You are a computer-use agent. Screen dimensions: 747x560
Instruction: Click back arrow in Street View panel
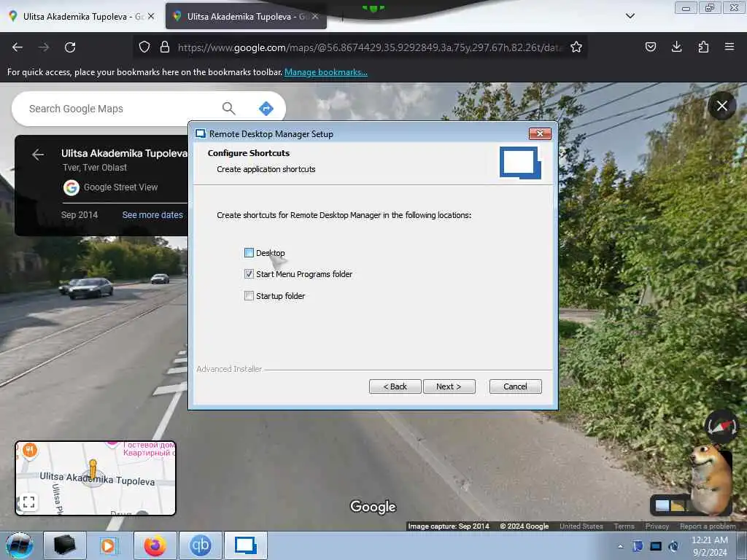click(x=38, y=155)
